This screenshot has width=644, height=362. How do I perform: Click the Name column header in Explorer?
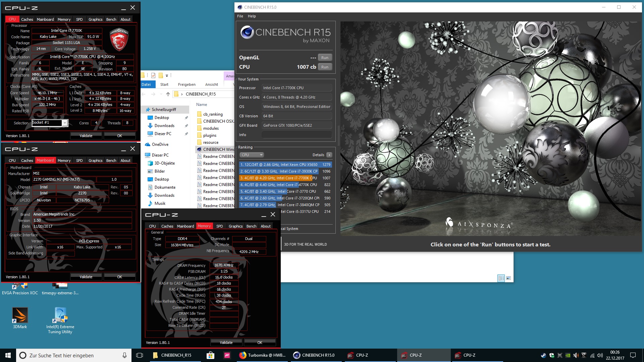202,105
